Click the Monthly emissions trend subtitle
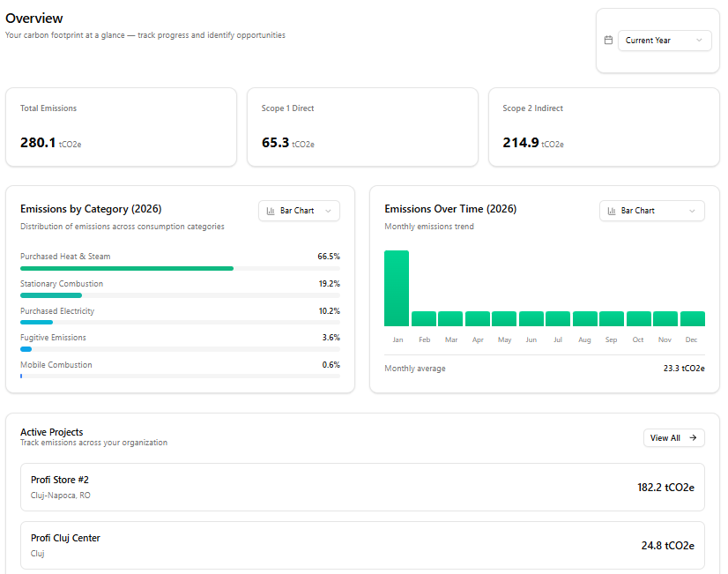The image size is (728, 574). pyautogui.click(x=429, y=227)
